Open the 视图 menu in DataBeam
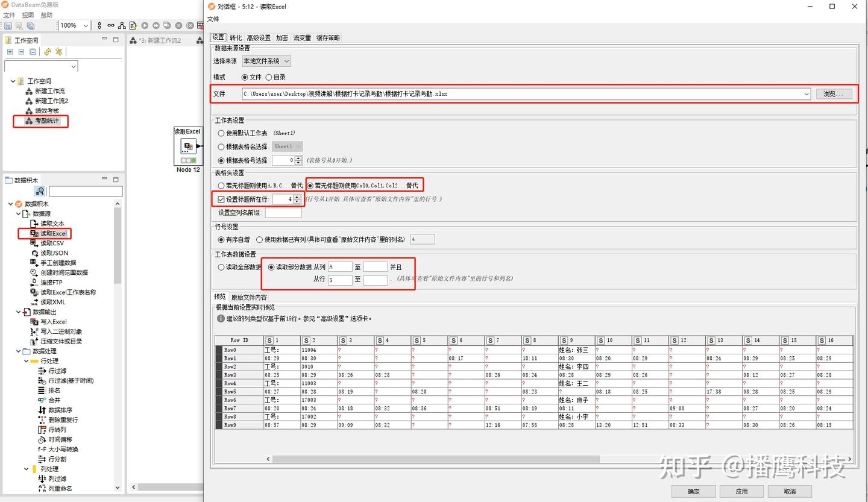 click(x=28, y=15)
